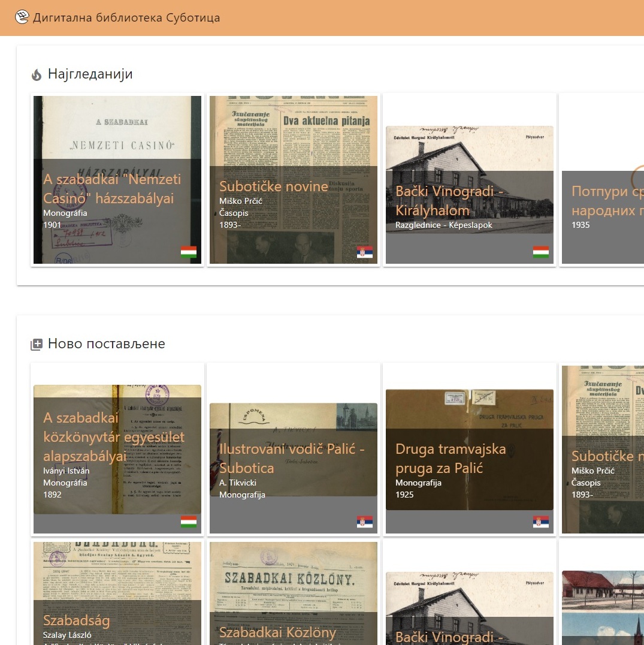
Task: Click "Časopis" on Subotičke novine card in Најгледанији
Action: 234,213
